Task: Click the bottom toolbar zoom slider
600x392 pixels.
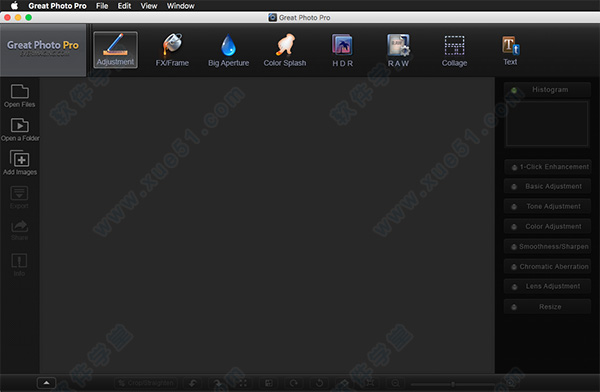Action: [452, 384]
